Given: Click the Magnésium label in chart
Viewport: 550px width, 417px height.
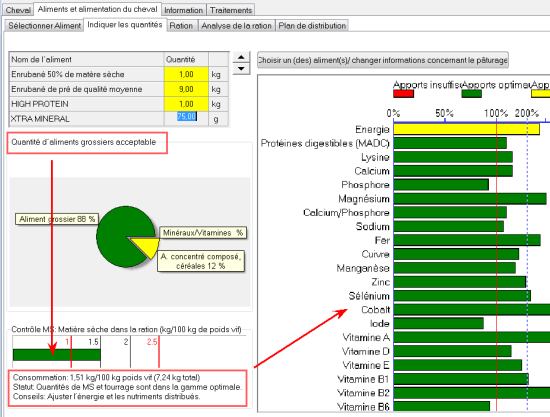Looking at the screenshot, I should tap(364, 199).
